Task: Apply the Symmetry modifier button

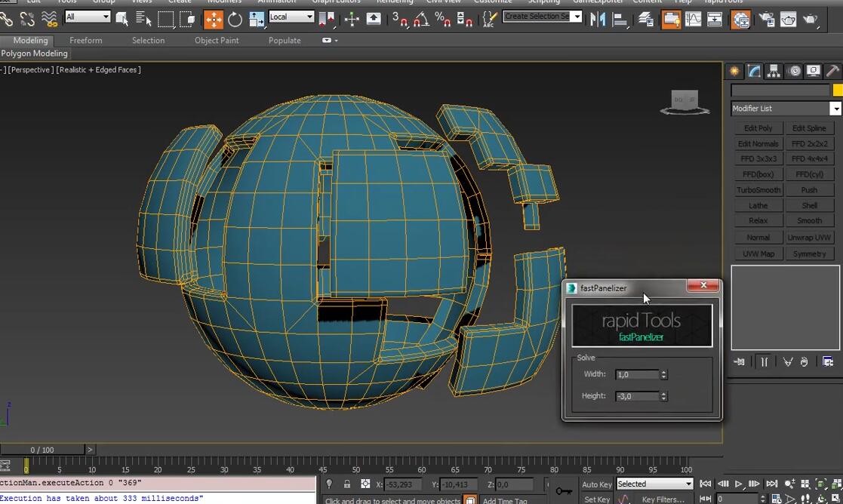Action: [810, 254]
